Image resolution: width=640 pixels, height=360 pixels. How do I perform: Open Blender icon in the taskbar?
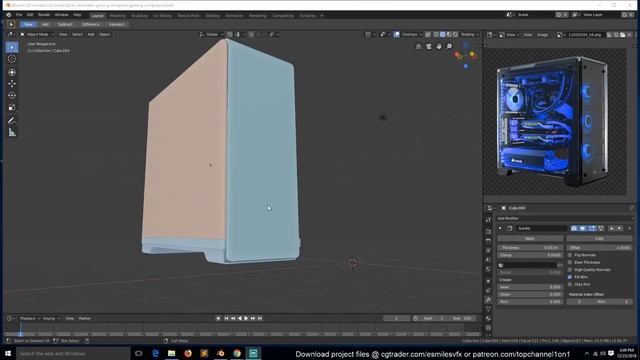click(220, 353)
